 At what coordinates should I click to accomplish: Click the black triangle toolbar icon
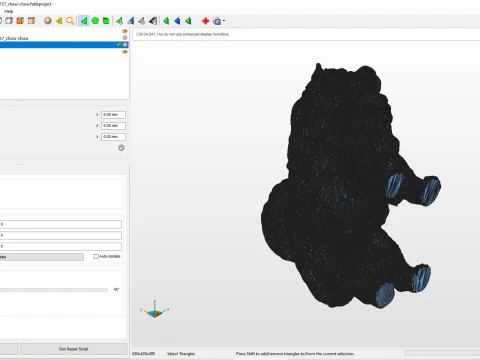coord(153,21)
